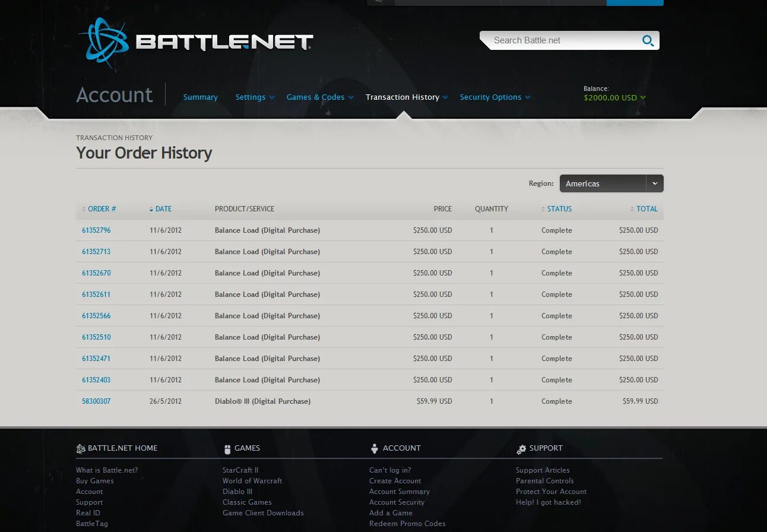The image size is (767, 532).
Task: Expand the Games & Codes menu
Action: [320, 97]
